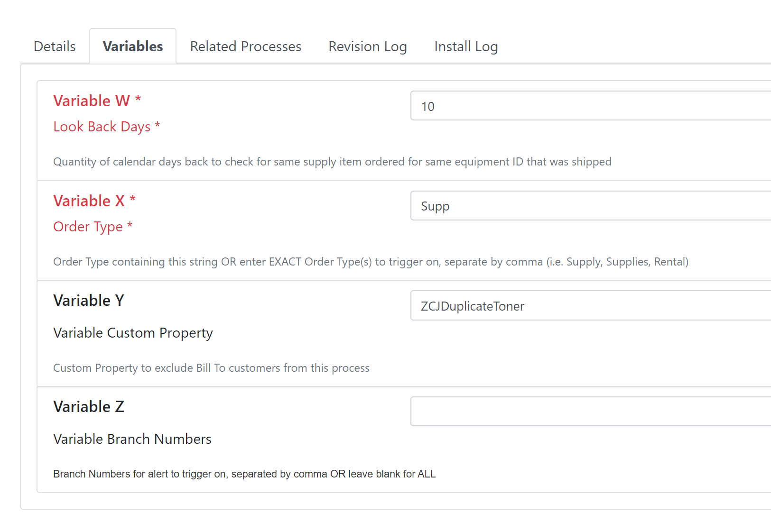
Task: Open the Revision Log tab
Action: (x=368, y=46)
